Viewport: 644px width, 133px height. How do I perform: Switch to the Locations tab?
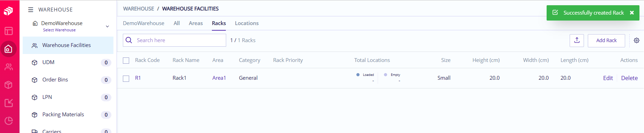tap(247, 23)
